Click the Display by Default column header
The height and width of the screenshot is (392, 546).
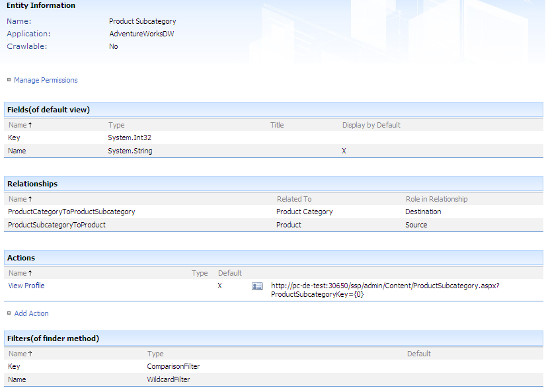click(x=371, y=125)
